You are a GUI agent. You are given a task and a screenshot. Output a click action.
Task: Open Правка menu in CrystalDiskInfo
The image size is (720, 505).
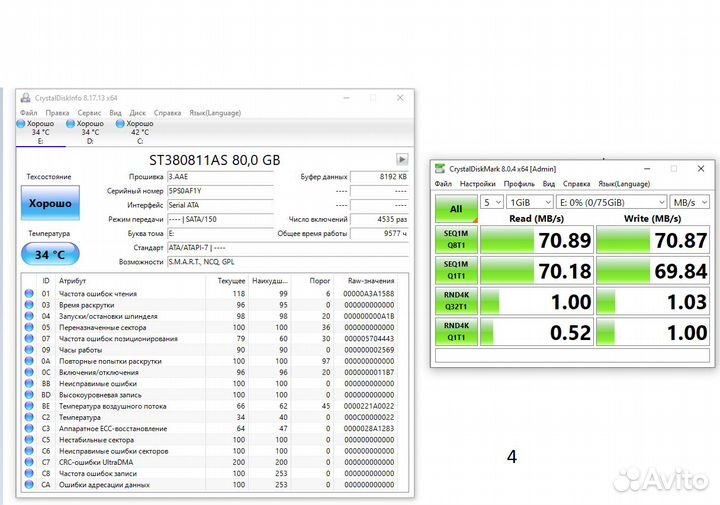pos(57,112)
